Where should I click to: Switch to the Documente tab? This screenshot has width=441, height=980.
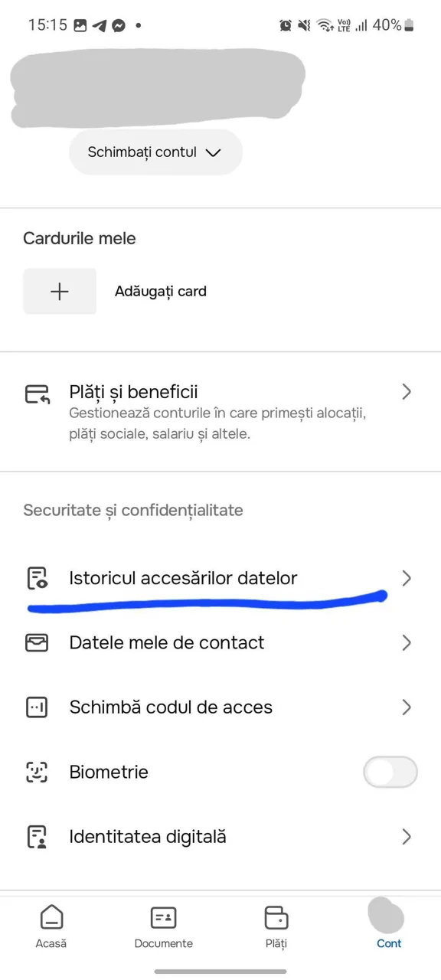click(163, 925)
